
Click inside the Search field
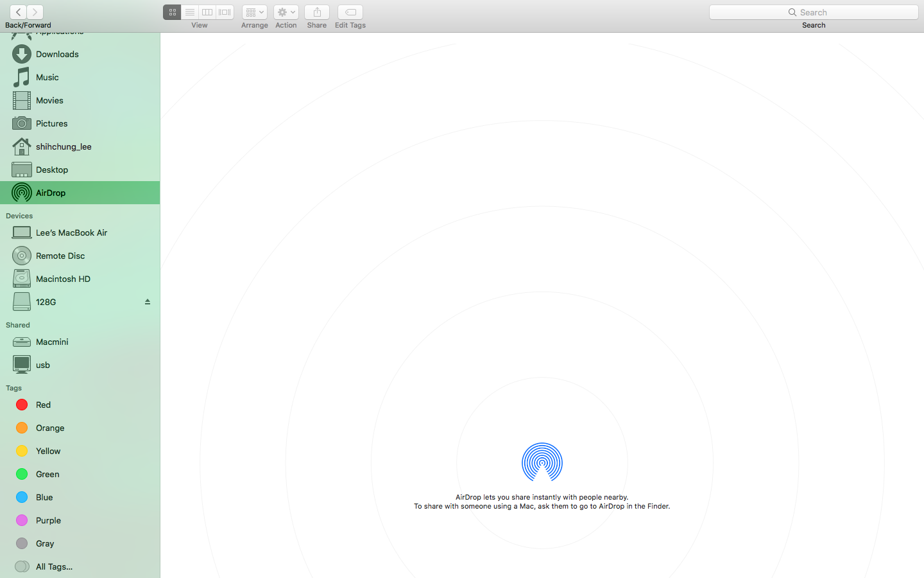[x=813, y=12]
